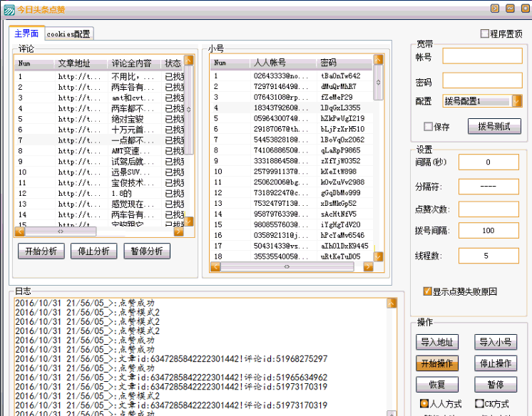Click comment list vertical scrollbar thumb

(x=189, y=110)
